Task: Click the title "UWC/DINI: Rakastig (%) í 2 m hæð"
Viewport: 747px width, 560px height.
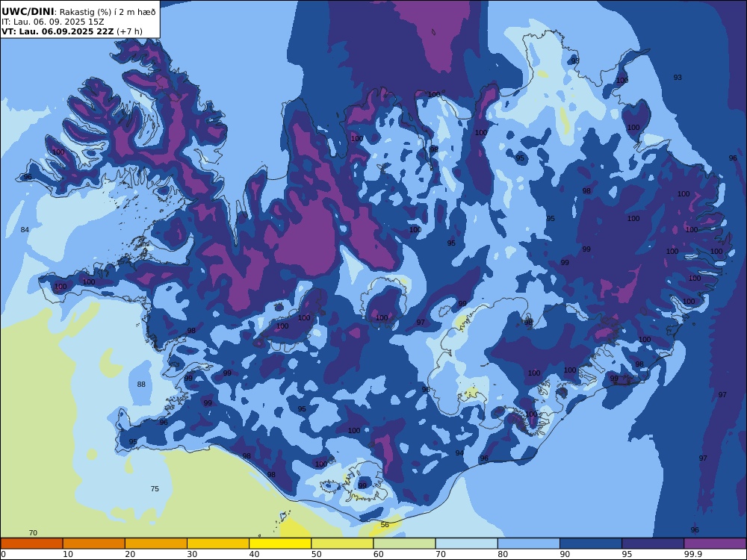Action: point(78,12)
